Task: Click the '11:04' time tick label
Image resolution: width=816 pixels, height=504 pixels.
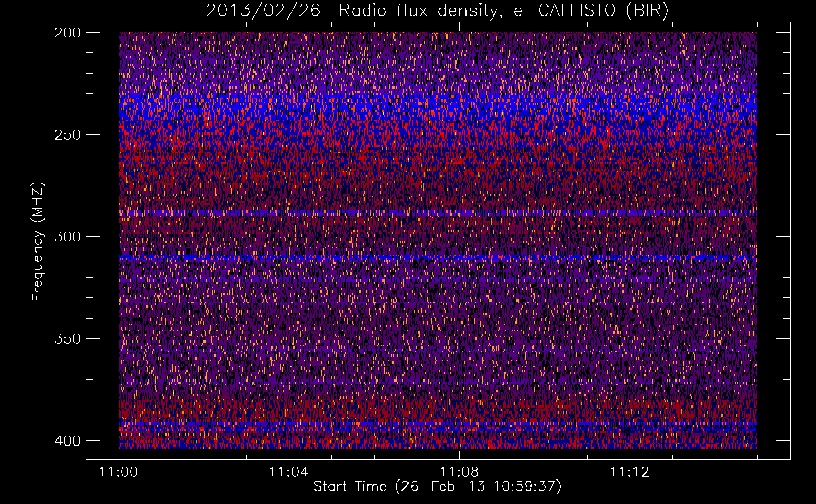Action: point(289,472)
